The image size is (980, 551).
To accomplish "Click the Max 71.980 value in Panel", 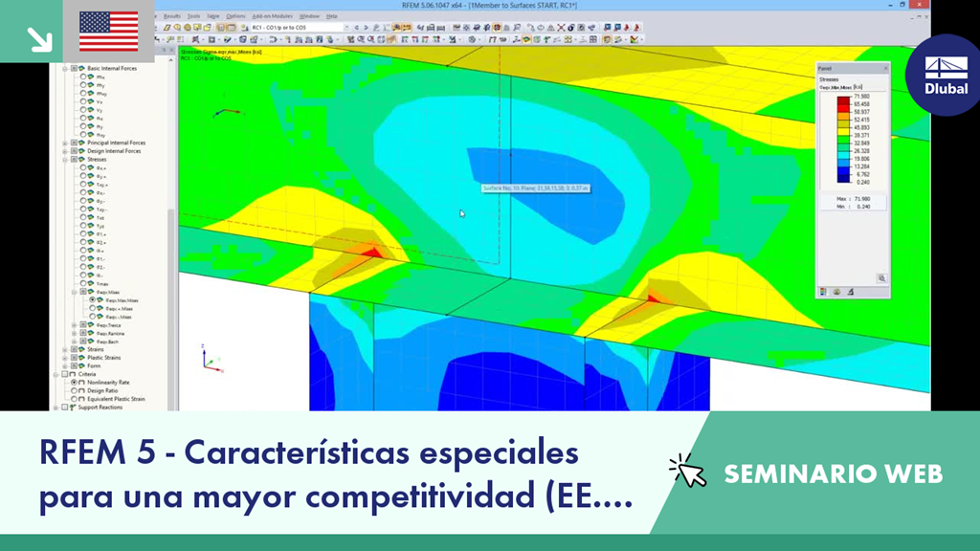I will pos(862,199).
